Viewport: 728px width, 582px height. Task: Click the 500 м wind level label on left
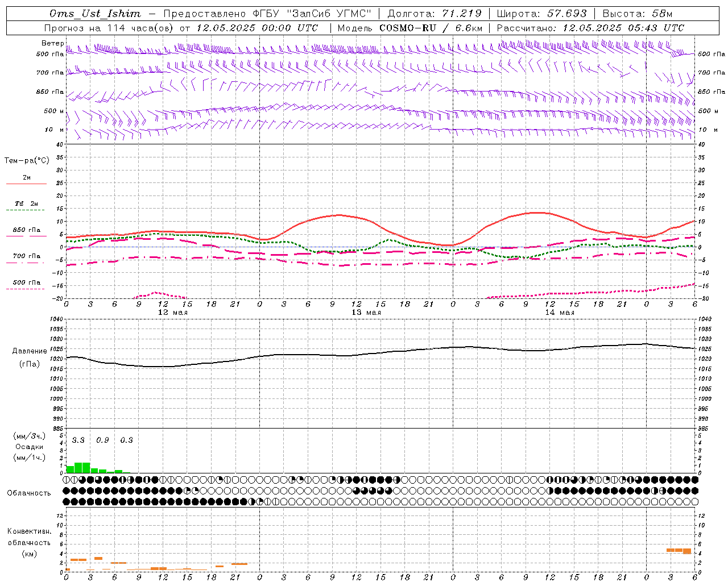point(55,111)
